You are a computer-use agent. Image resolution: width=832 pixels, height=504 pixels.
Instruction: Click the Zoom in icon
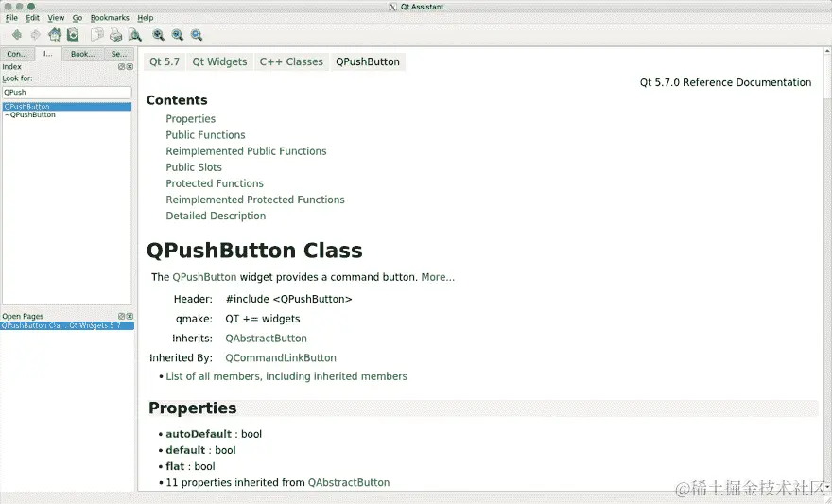tap(158, 35)
